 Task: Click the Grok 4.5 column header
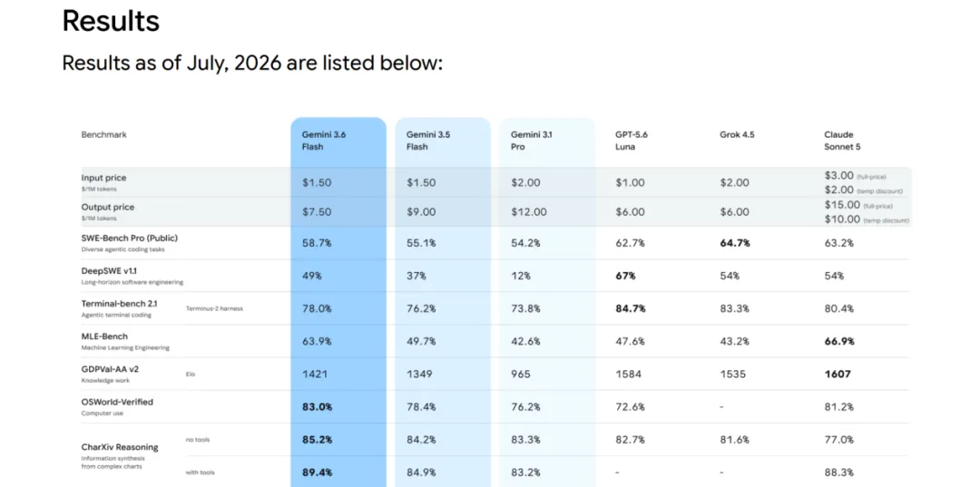(737, 134)
